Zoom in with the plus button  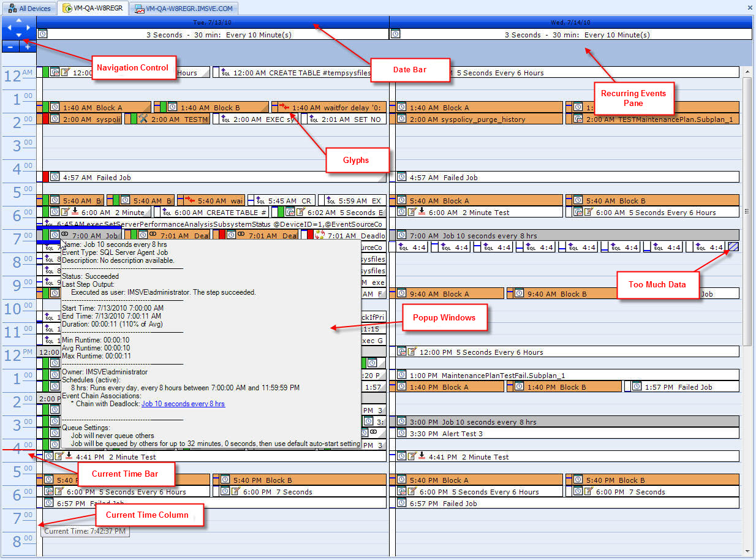click(28, 47)
